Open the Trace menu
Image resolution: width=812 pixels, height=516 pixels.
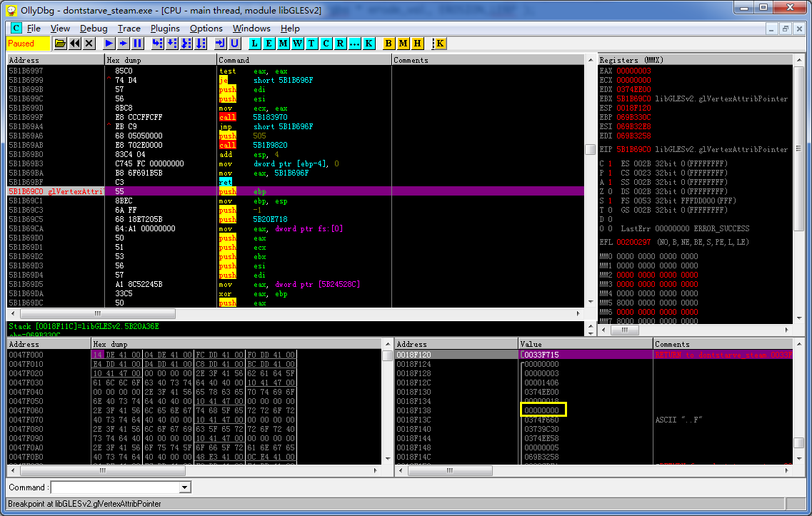coord(129,29)
